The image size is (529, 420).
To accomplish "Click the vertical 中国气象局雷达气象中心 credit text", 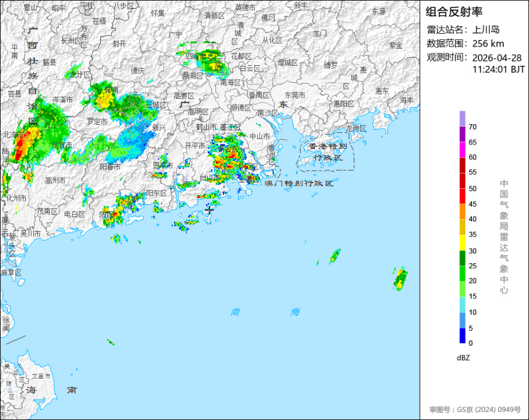I will pos(504,237).
